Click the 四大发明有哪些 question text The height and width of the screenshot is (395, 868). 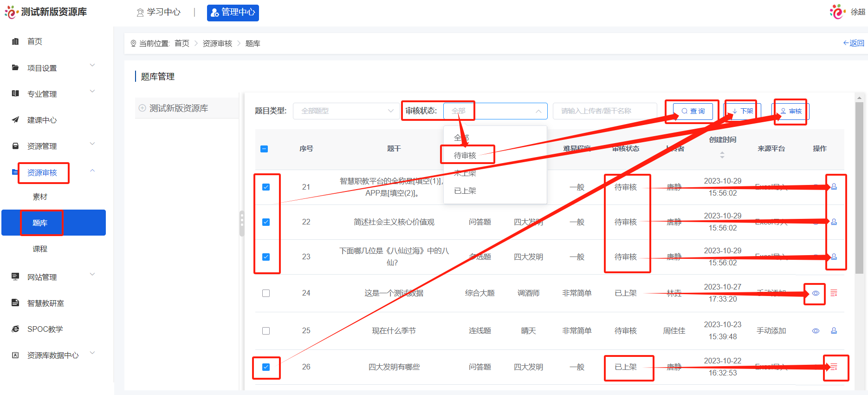(394, 367)
